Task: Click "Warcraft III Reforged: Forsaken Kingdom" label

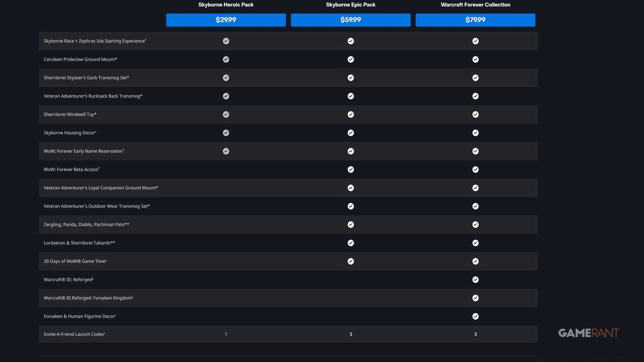Action: point(88,298)
